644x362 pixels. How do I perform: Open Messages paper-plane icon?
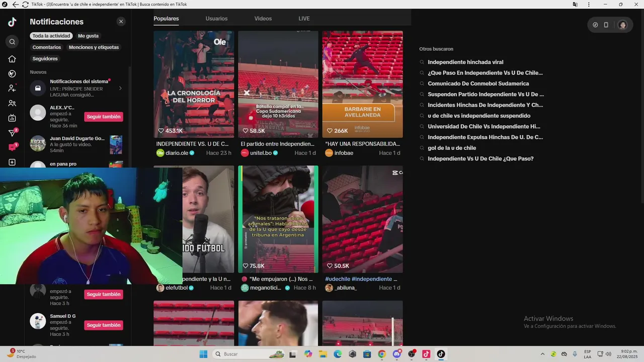(13, 133)
